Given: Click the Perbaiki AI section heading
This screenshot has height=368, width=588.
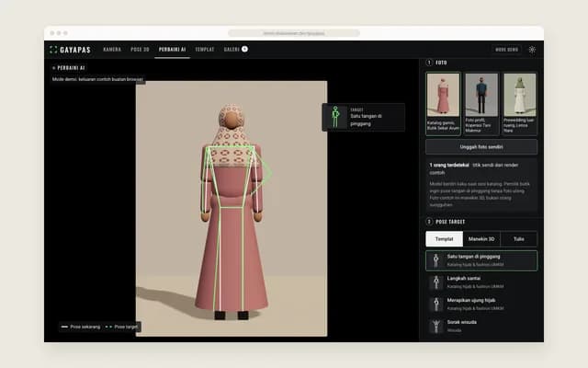Looking at the screenshot, I should [x=69, y=68].
